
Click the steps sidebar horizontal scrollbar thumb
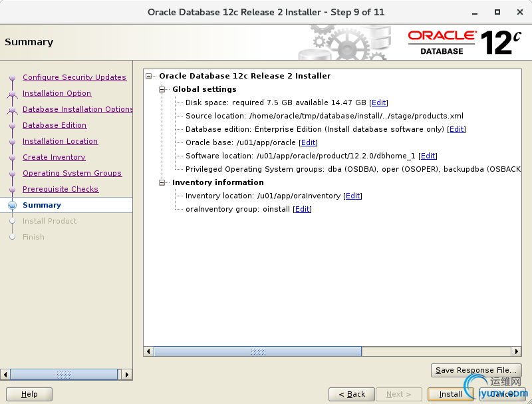point(64,375)
